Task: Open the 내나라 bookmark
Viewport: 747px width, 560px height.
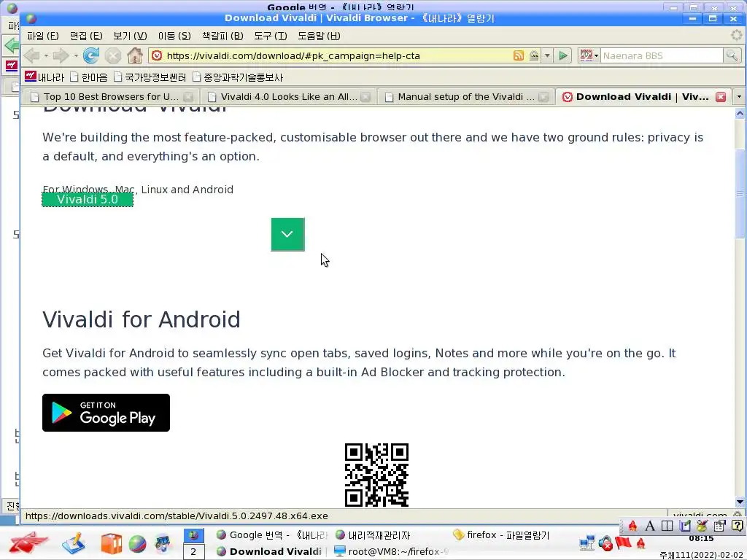Action: tap(44, 77)
